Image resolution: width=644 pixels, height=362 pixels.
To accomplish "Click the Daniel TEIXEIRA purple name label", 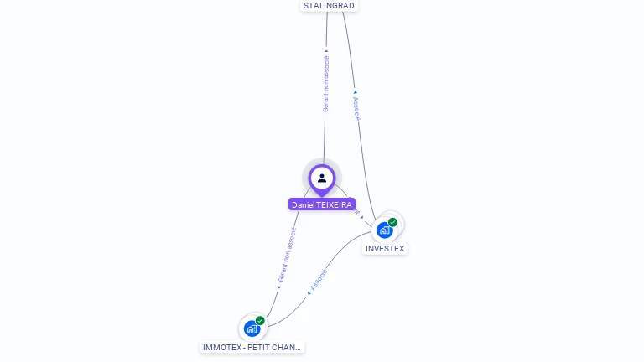I will coord(322,204).
